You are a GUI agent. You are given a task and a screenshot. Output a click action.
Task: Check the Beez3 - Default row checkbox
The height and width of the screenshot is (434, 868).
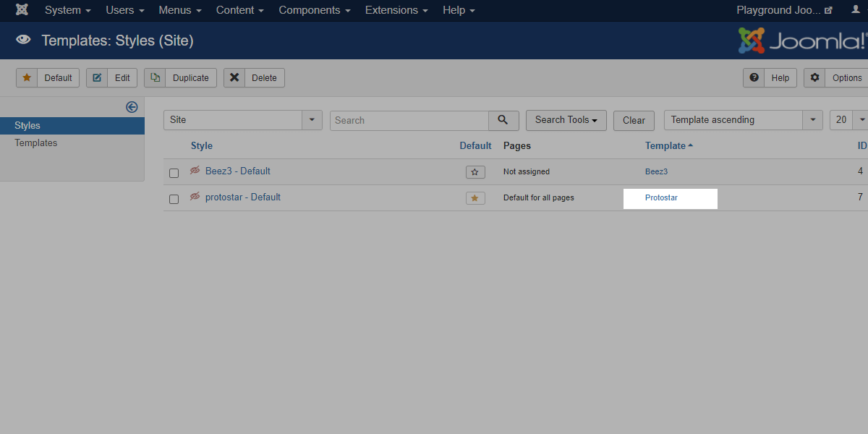pyautogui.click(x=174, y=173)
